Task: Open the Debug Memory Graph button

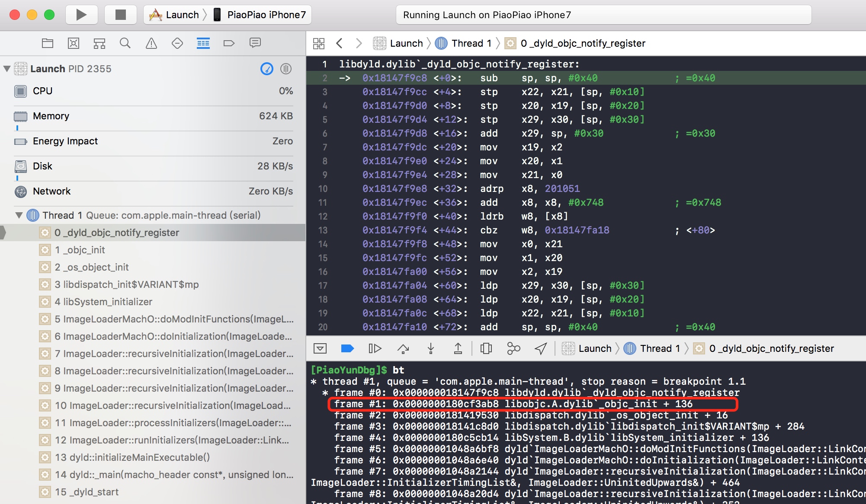Action: point(513,348)
